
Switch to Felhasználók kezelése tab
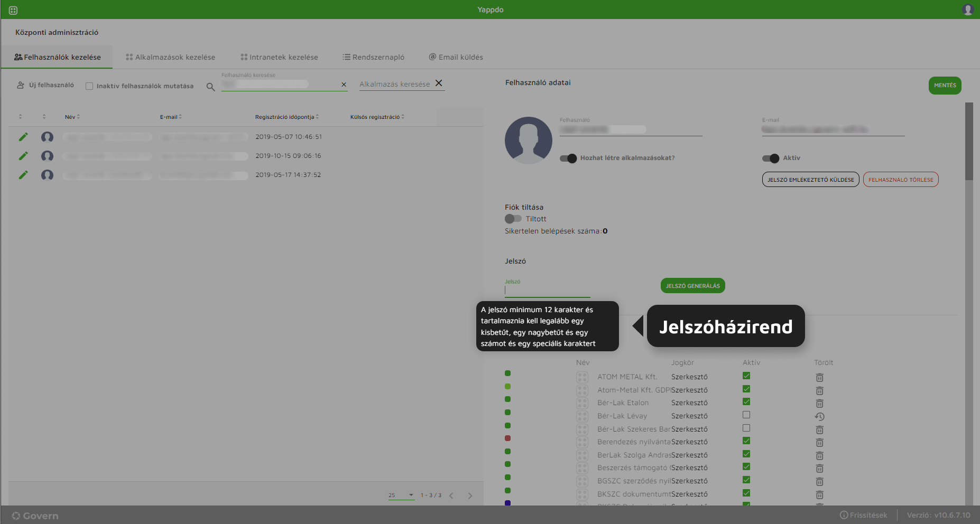point(57,57)
